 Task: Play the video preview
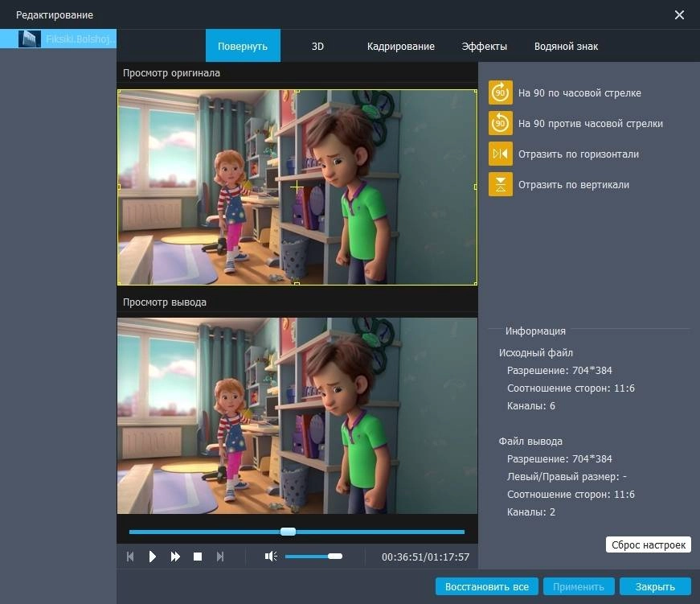point(152,557)
